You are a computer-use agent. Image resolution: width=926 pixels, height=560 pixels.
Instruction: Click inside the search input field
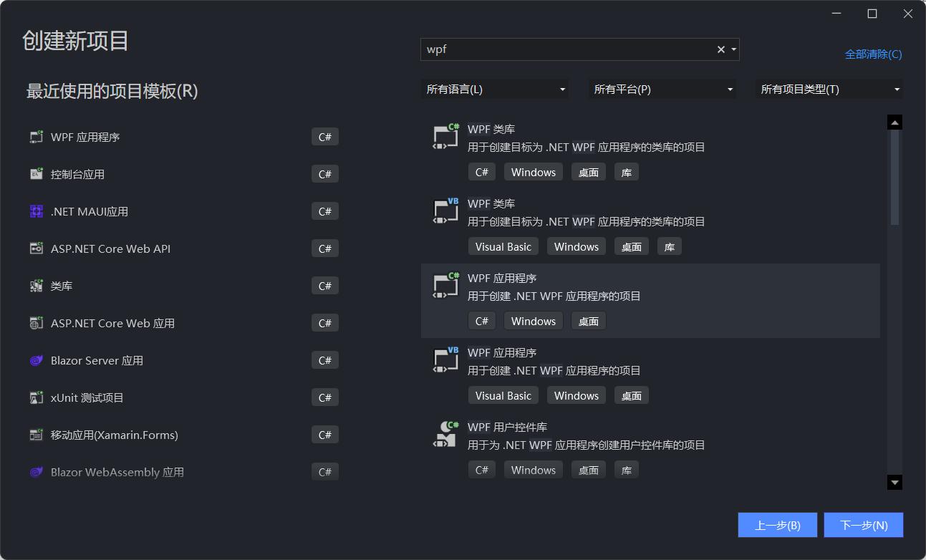[x=573, y=49]
